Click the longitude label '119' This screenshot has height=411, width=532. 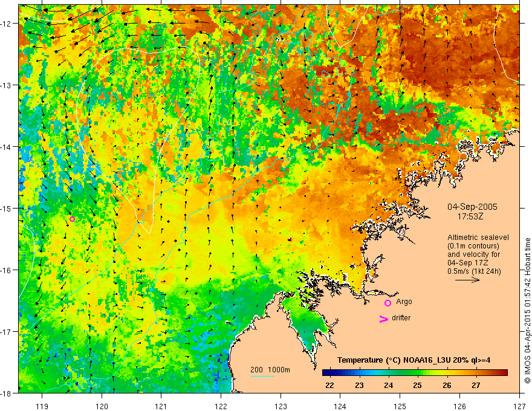(x=42, y=406)
